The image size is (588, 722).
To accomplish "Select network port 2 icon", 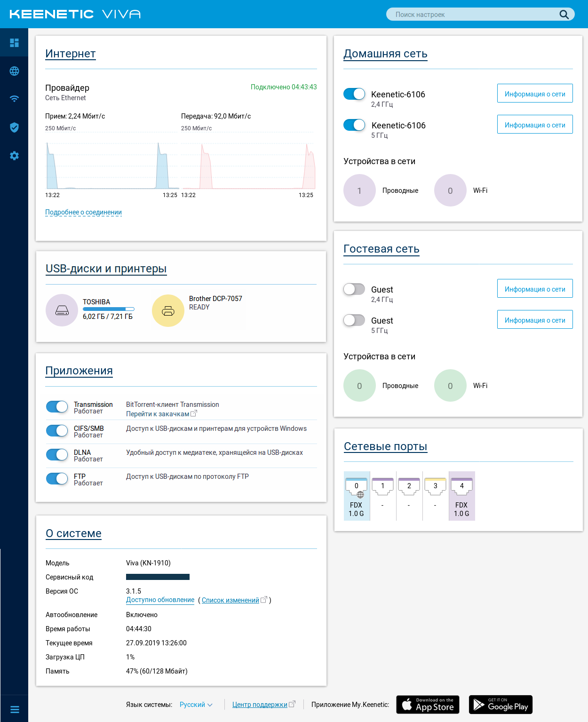I will [409, 487].
